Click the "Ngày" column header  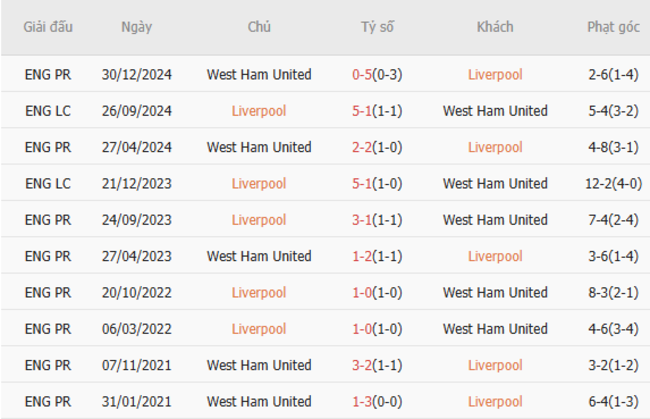[136, 27]
